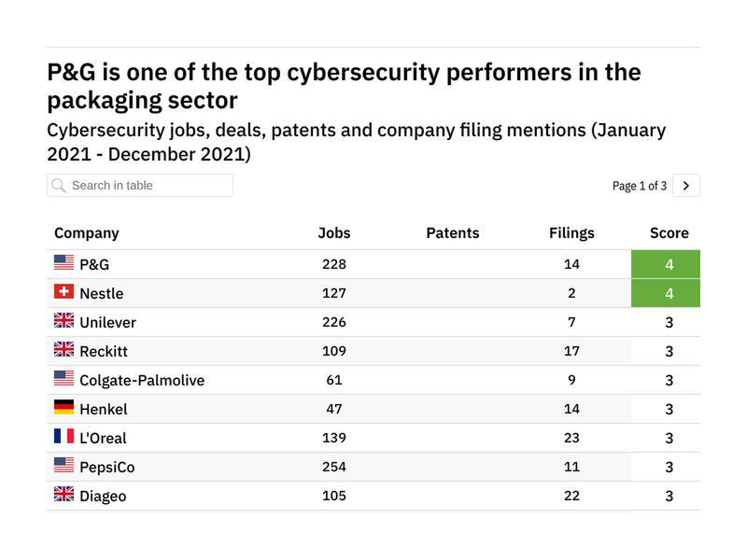This screenshot has height=560, width=747.
Task: Click the French flag beside L'Oreal
Action: (63, 438)
